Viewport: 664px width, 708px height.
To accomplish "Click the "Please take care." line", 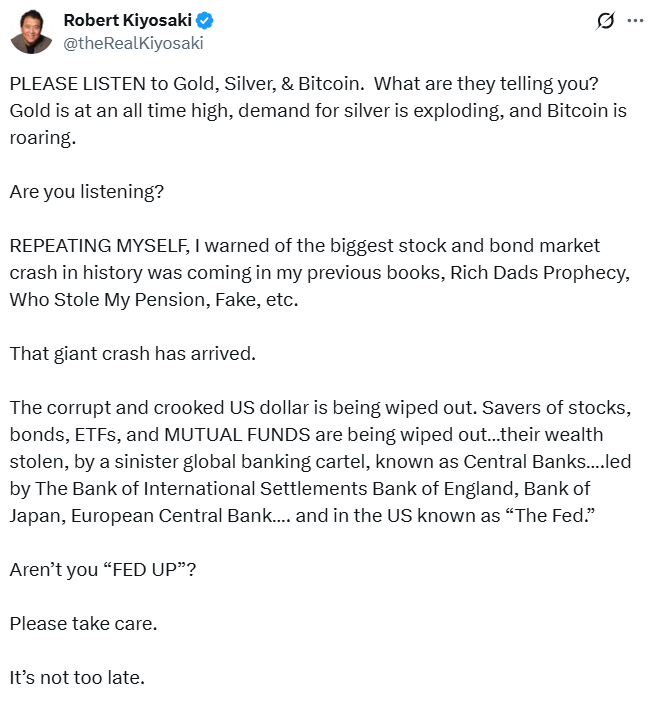I will click(84, 624).
